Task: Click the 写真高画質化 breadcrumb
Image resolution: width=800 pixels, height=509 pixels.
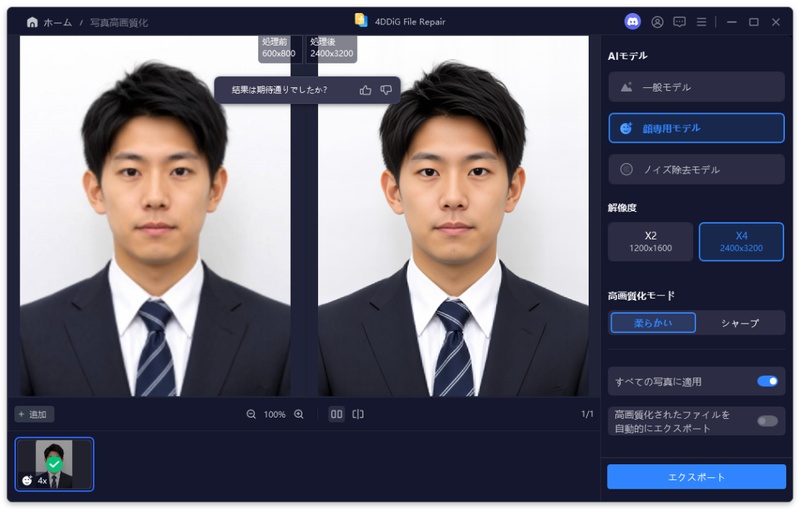Action: point(119,22)
